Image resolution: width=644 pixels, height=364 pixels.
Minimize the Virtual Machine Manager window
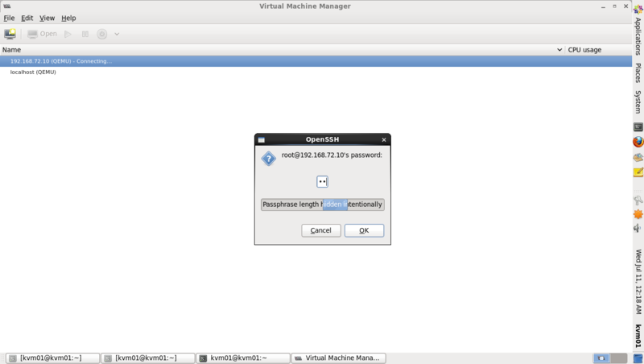coord(603,6)
